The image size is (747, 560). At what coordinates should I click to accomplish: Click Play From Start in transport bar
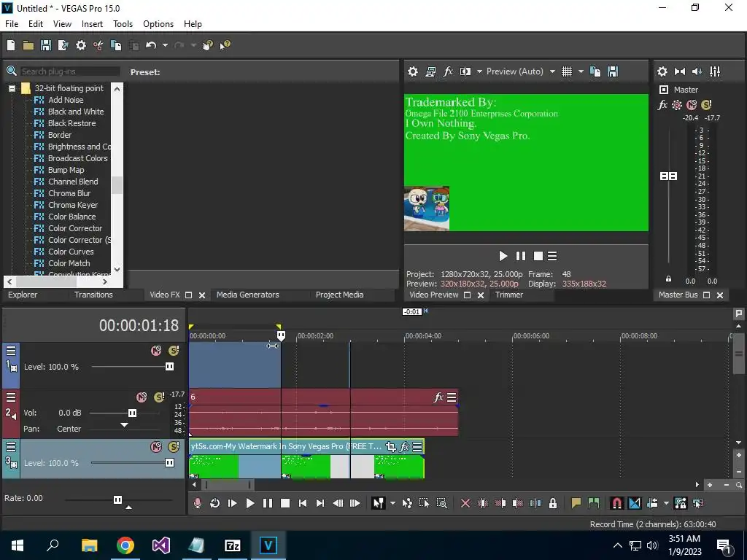coord(232,503)
